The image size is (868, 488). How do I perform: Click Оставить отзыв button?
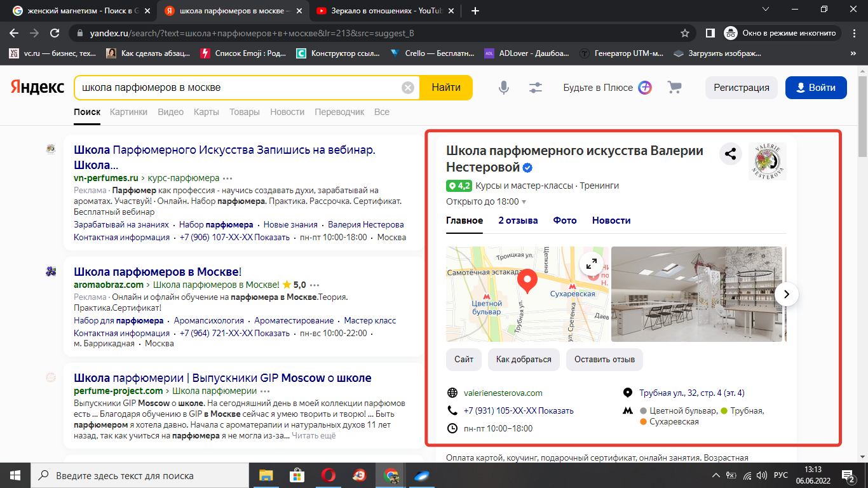(x=604, y=359)
